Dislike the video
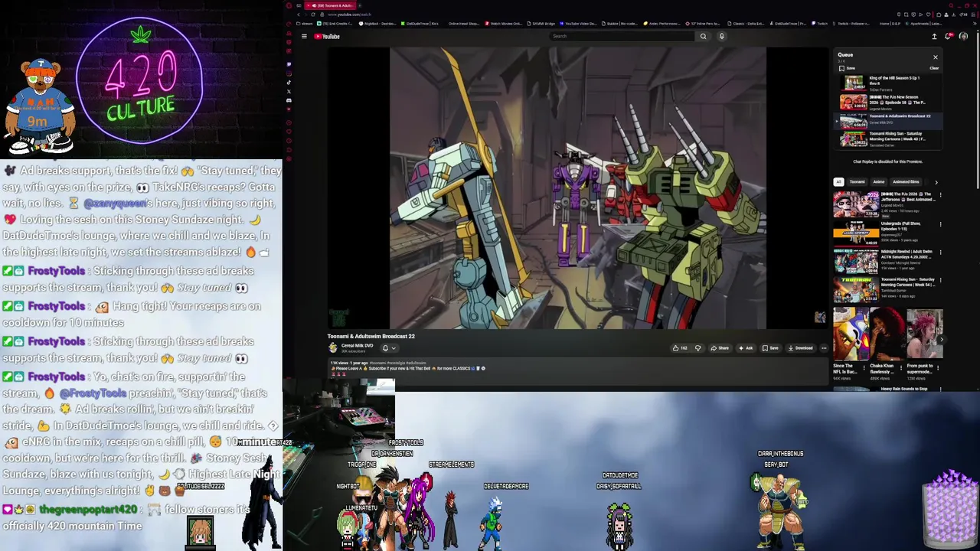Screen dimensions: 980x551 click(x=697, y=348)
